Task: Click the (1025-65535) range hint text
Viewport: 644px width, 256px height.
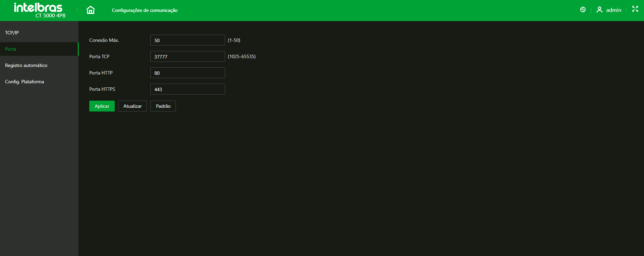Action: pyautogui.click(x=242, y=56)
